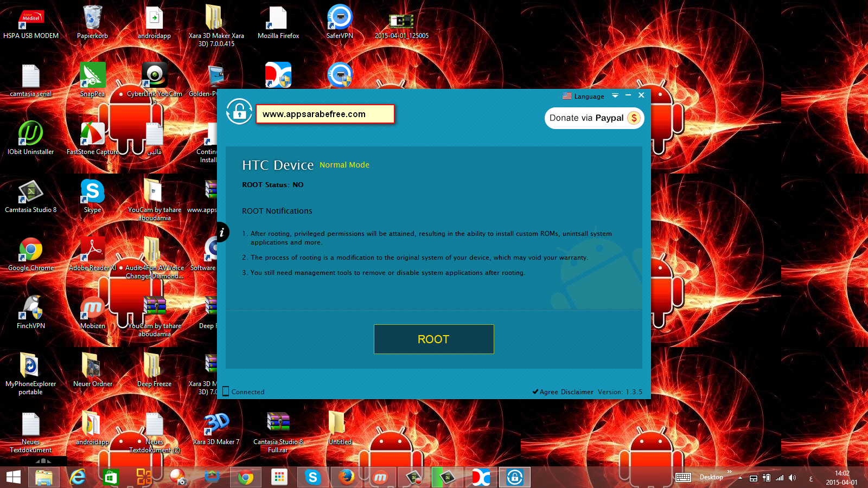The image size is (868, 488).
Task: Open Mobizen desktop shortcut
Action: [x=92, y=312]
